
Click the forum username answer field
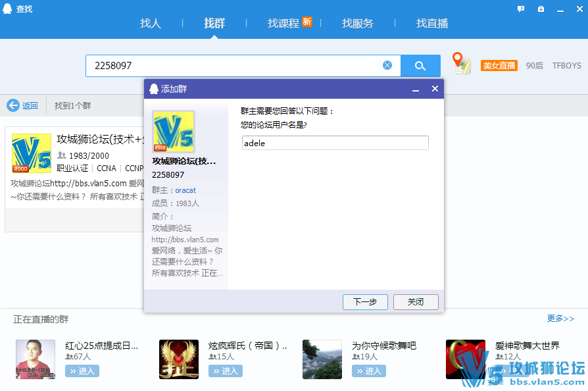335,143
